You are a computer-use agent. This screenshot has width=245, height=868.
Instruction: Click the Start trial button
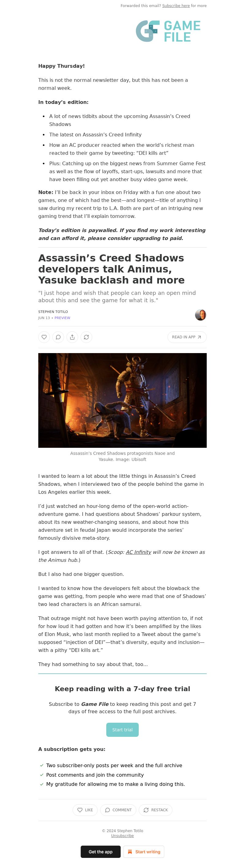point(123,729)
